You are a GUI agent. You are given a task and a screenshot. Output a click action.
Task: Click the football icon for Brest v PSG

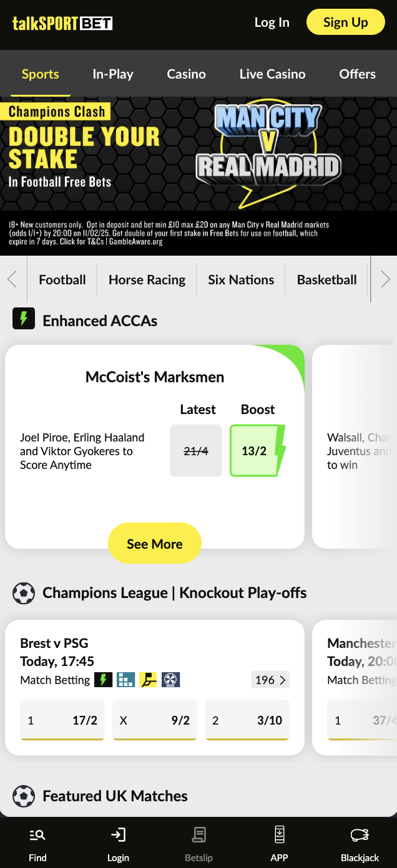click(171, 680)
